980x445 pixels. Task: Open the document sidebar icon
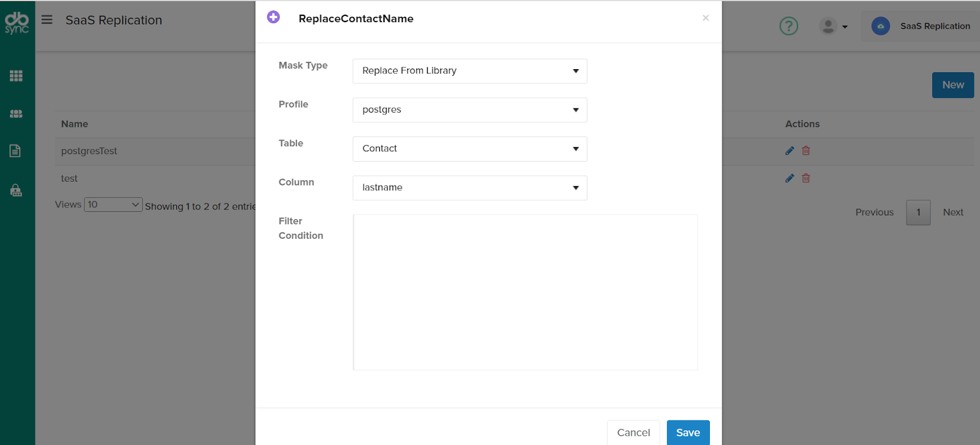(x=15, y=151)
